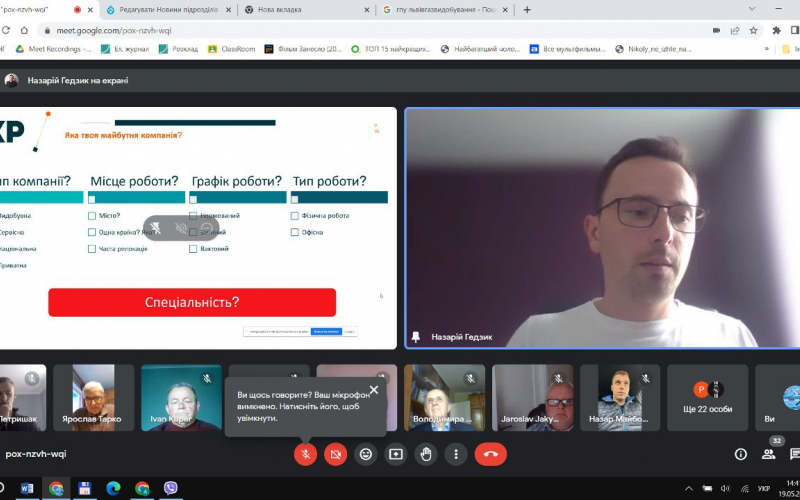Go to browser home page icon
This screenshot has width=800, height=500.
24,31
